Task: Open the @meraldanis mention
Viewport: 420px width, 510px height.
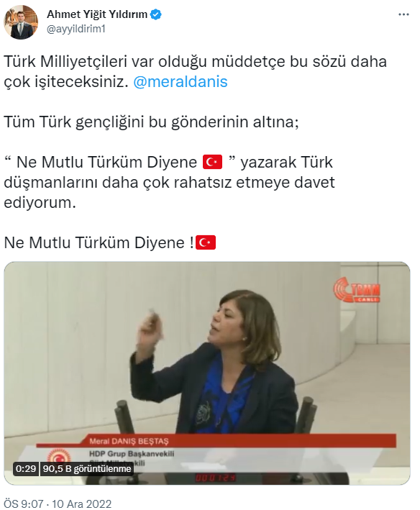Action: tap(181, 81)
